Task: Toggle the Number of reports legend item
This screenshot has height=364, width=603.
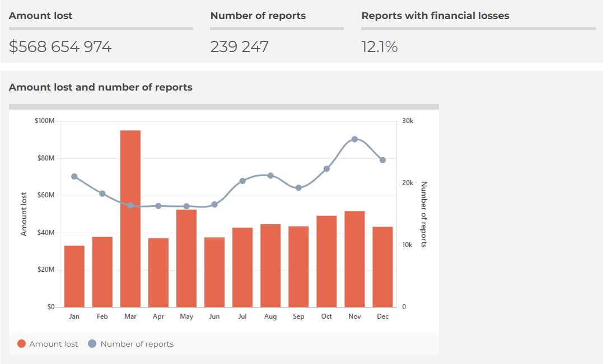Action: 137,344
